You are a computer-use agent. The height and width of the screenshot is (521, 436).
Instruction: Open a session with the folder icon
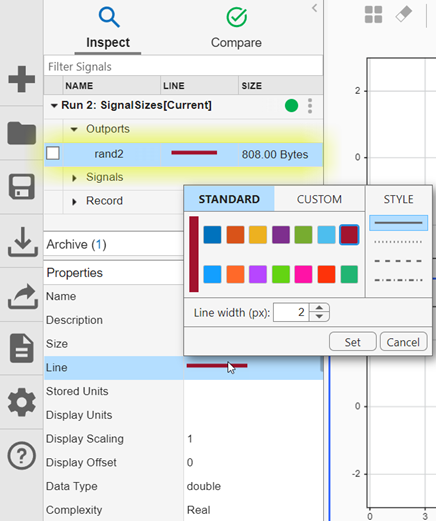[22, 133]
